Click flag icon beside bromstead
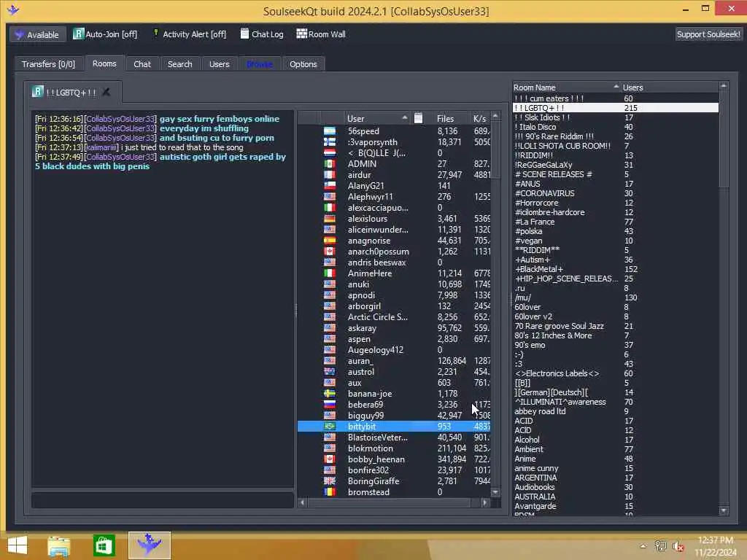Screen dimensions: 747x560 tap(330, 492)
